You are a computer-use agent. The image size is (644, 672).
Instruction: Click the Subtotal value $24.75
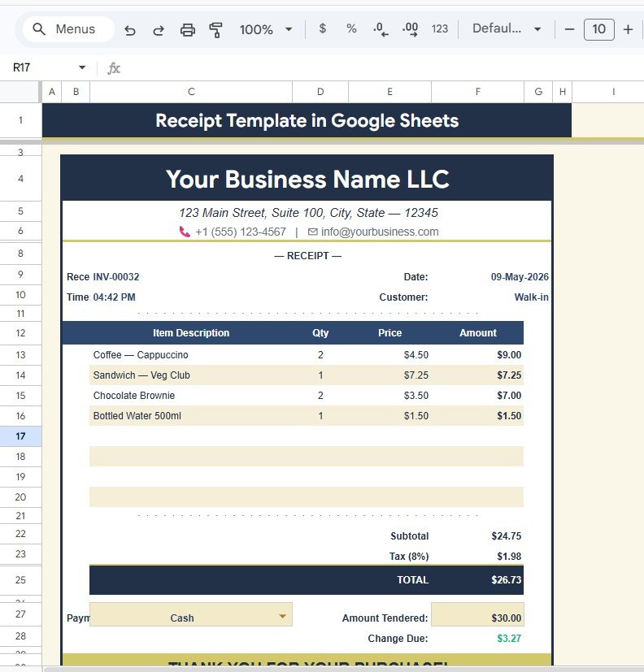pos(507,536)
